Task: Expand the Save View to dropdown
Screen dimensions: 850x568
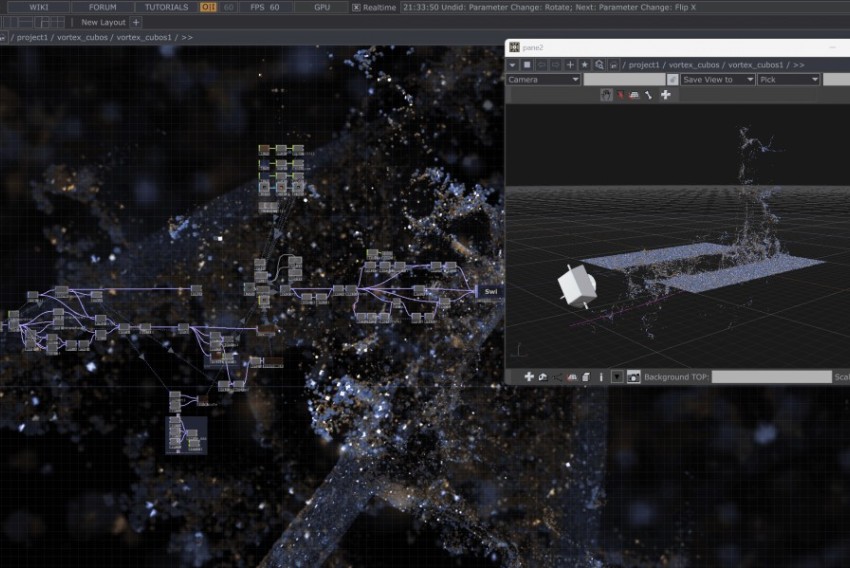Action: coord(717,79)
